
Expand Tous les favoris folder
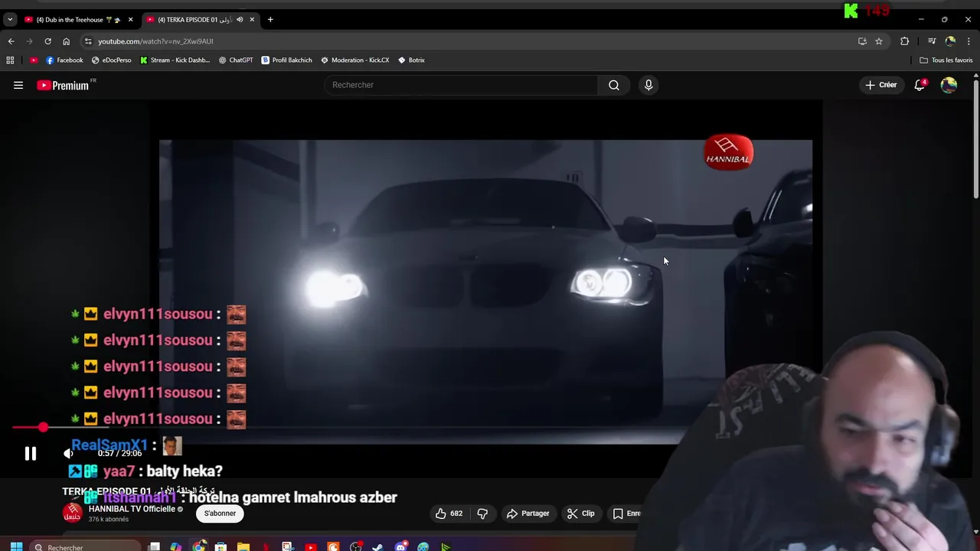pos(946,60)
